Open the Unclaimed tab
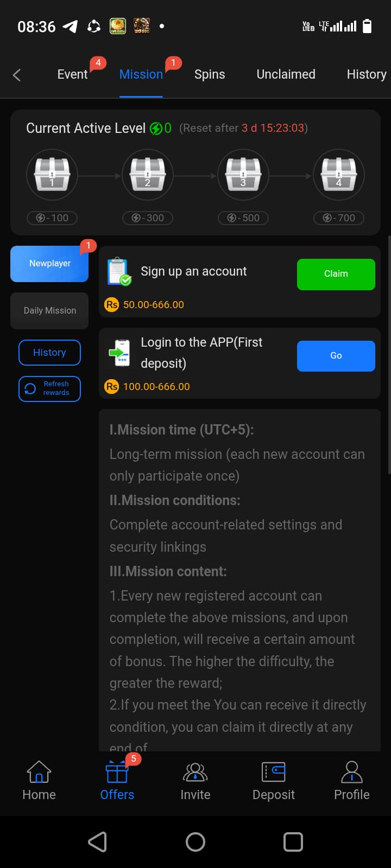This screenshot has width=391, height=868. pos(286,74)
